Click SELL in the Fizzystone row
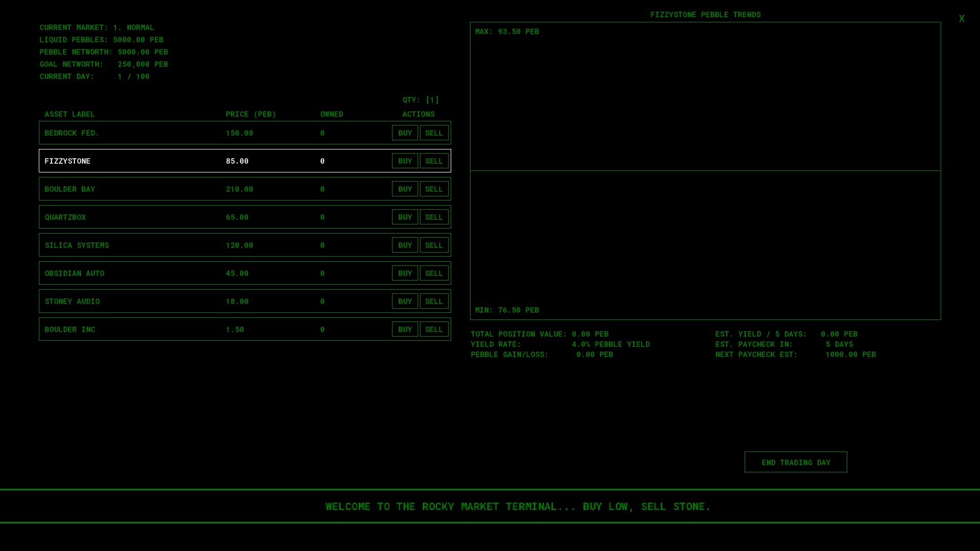 pyautogui.click(x=434, y=161)
